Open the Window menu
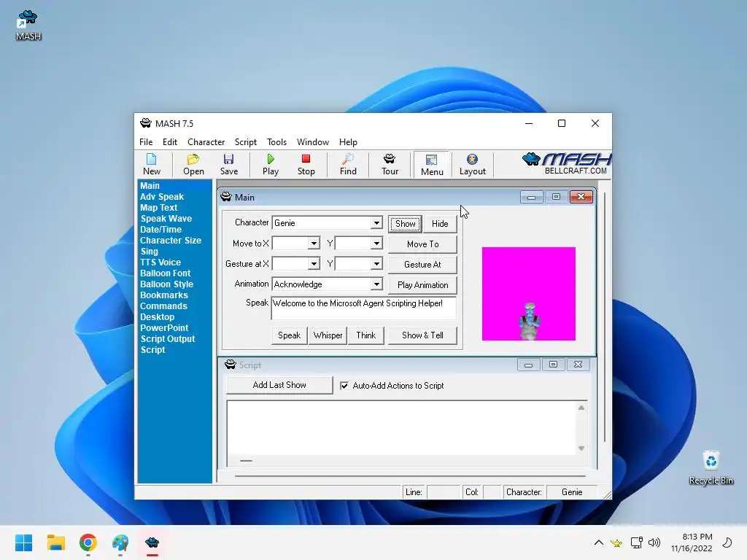 click(312, 142)
